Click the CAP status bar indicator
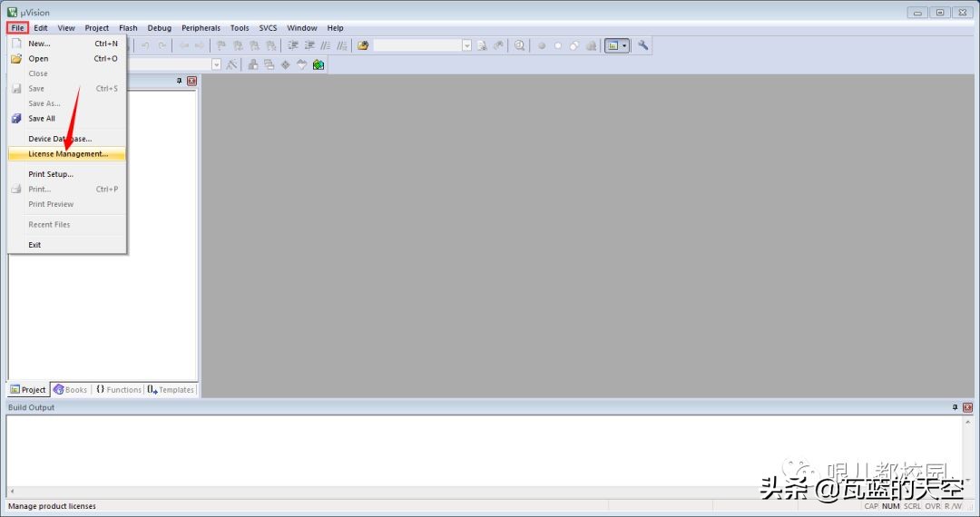 coord(871,506)
